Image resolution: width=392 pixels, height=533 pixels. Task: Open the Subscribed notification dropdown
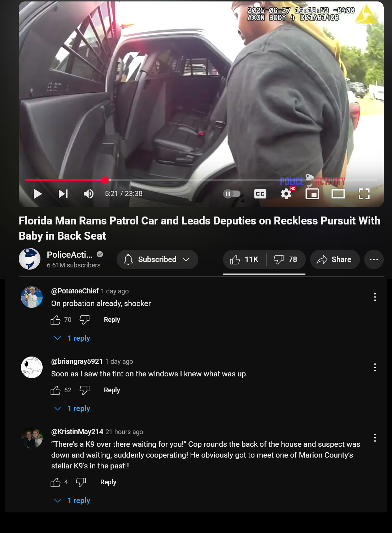tap(157, 259)
